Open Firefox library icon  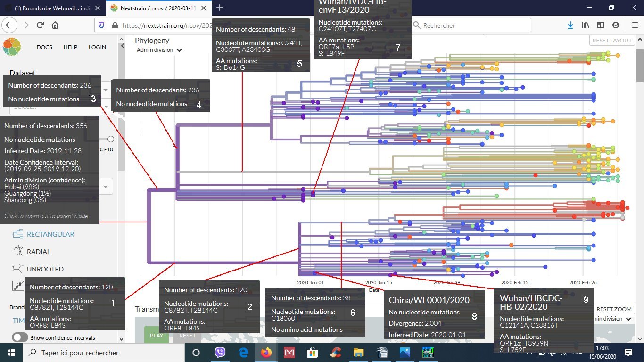click(585, 25)
